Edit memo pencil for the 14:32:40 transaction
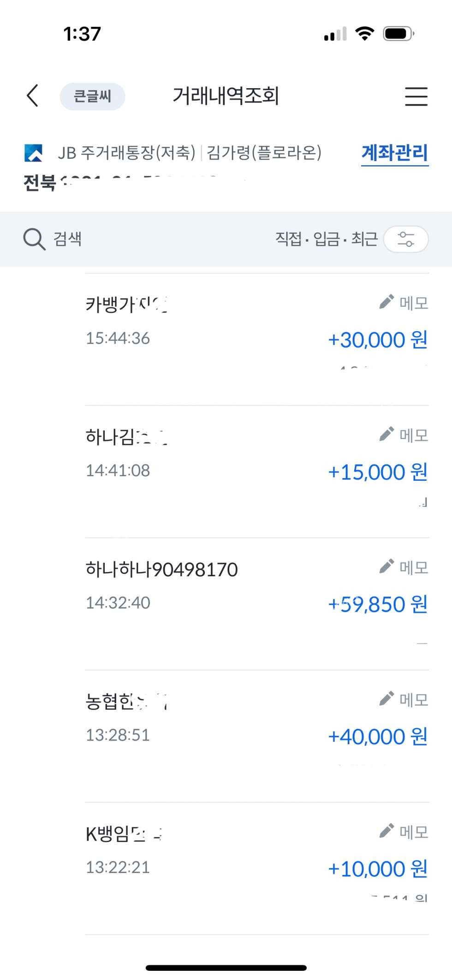This screenshot has height=980, width=452. [387, 566]
